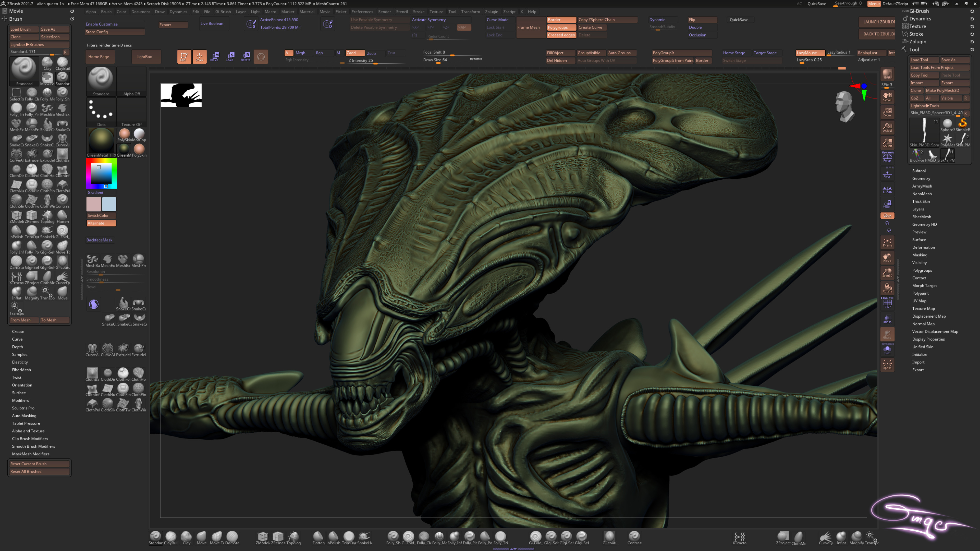The width and height of the screenshot is (980, 551).
Task: Expand the Deformation subpalette
Action: coord(923,247)
